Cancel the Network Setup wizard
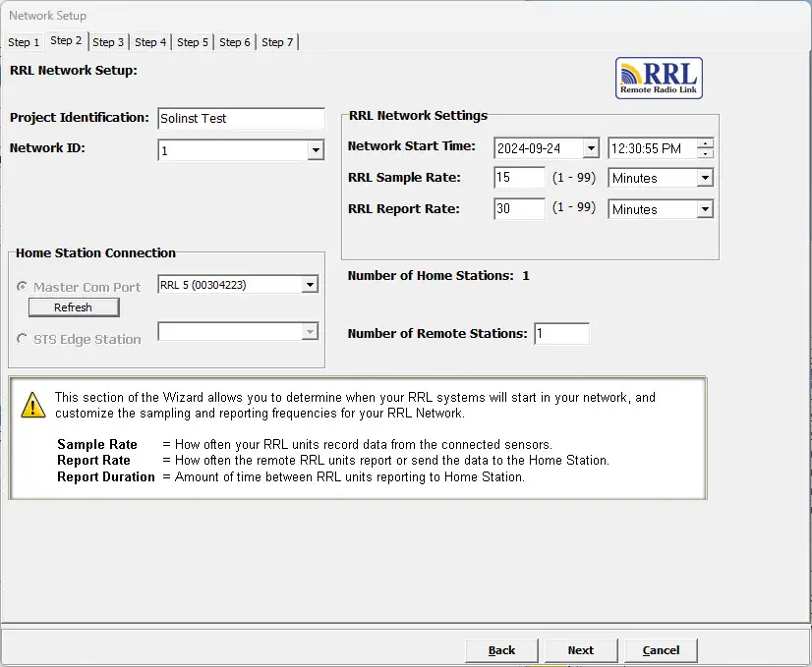 coord(661,650)
